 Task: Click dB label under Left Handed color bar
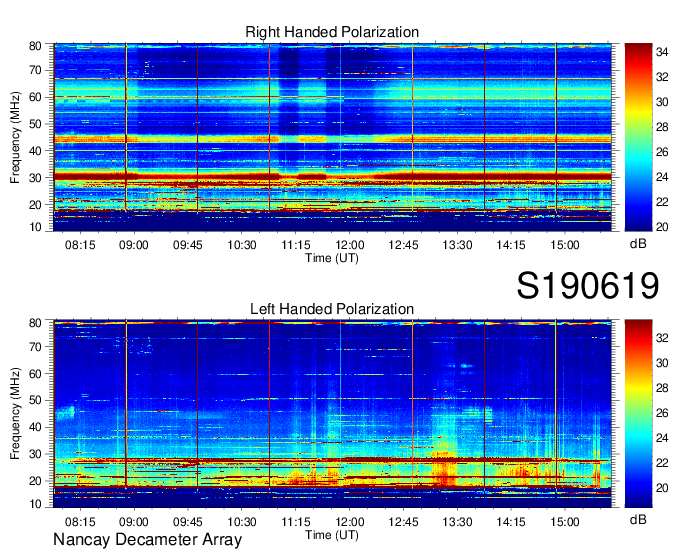tap(638, 519)
